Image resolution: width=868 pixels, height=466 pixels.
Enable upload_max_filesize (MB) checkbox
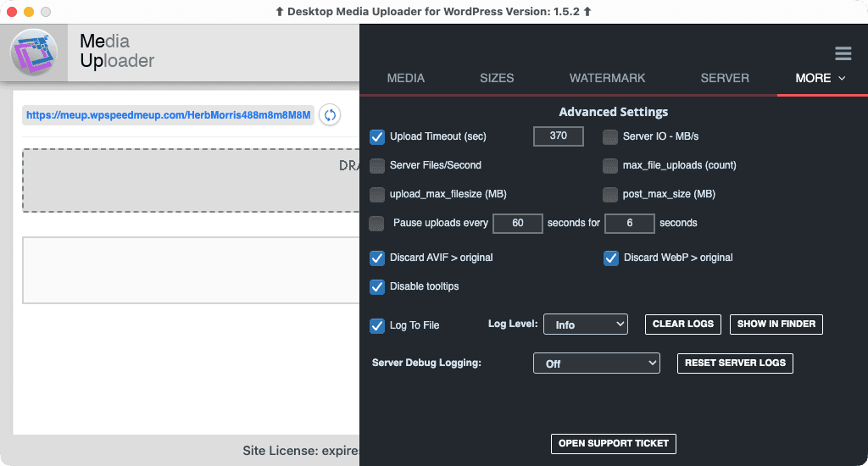(377, 194)
